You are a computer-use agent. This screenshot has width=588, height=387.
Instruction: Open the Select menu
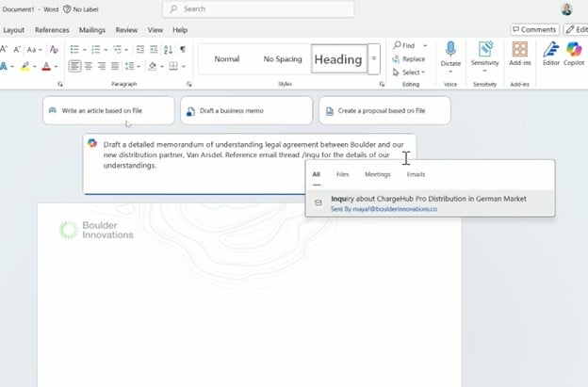pyautogui.click(x=409, y=73)
